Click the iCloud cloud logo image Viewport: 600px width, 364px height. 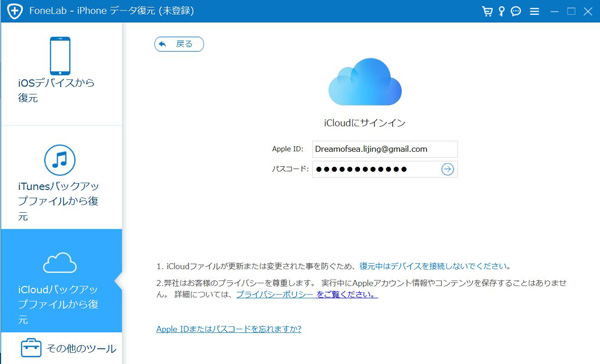pos(365,82)
